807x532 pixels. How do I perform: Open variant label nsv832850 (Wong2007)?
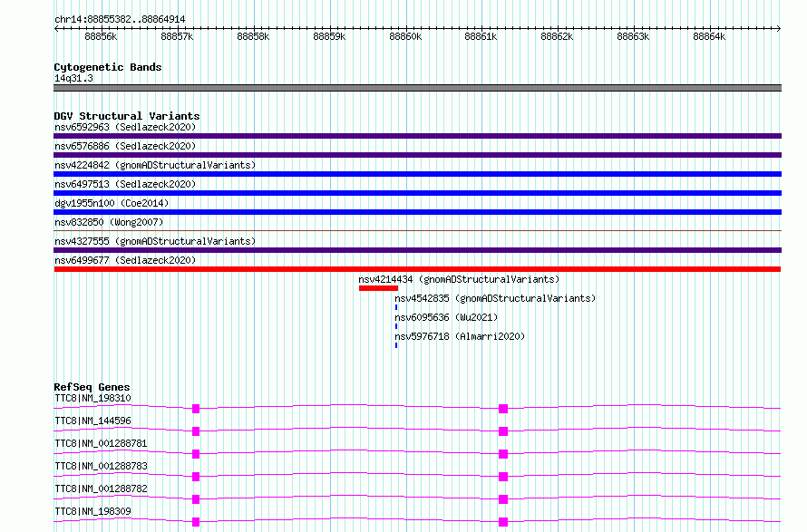(109, 222)
